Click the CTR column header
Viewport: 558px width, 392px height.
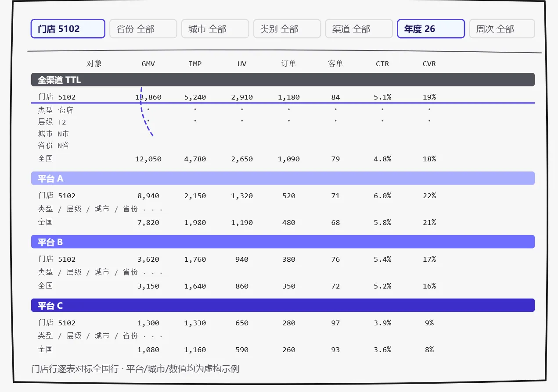point(382,64)
